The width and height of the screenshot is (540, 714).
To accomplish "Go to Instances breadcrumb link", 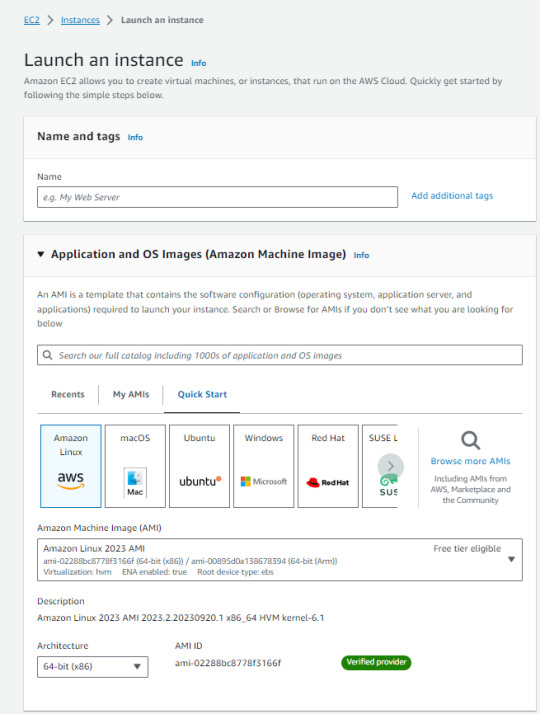I will pyautogui.click(x=80, y=20).
